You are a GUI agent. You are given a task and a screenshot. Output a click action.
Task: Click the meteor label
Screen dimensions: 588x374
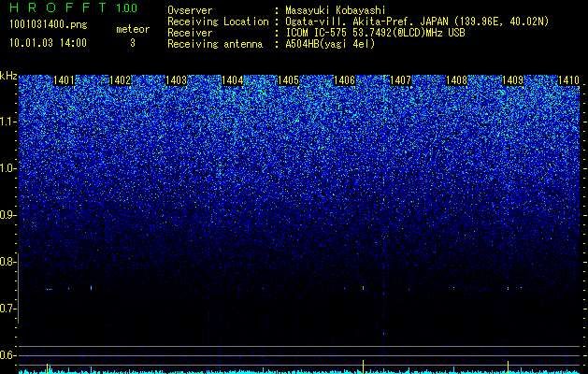[x=133, y=29]
